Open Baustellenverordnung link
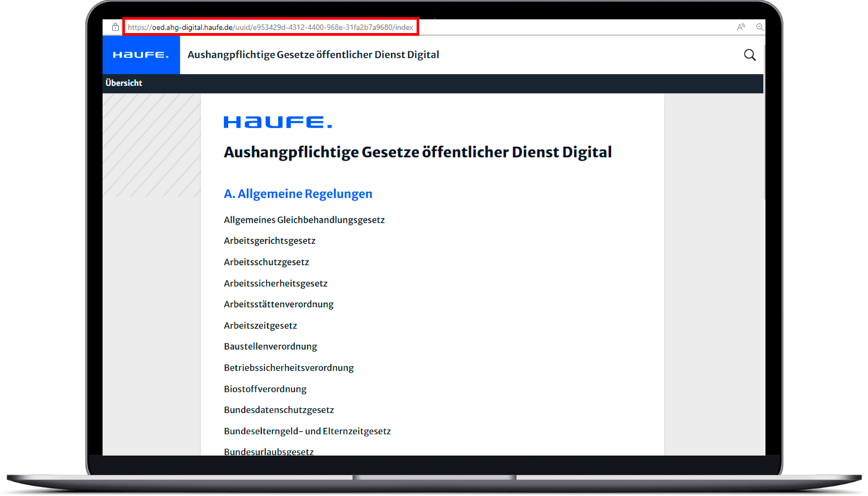The height and width of the screenshot is (496, 868). (x=271, y=346)
